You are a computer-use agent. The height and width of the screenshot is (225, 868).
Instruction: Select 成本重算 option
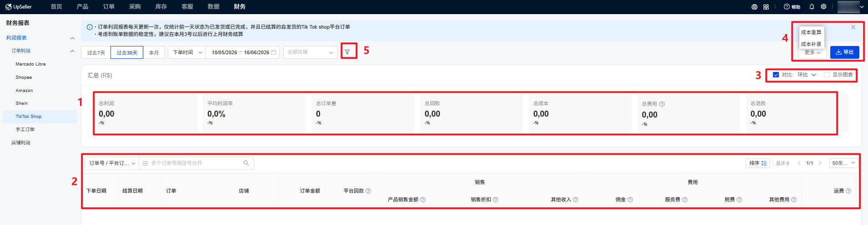811,32
